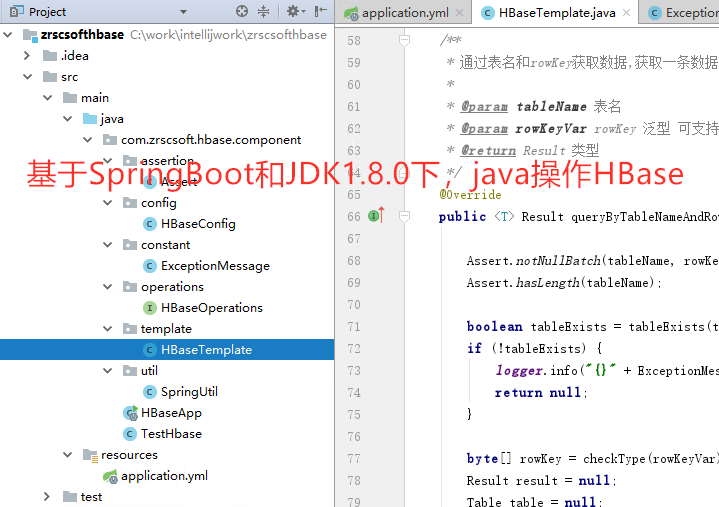The image size is (719, 507).
Task: Click the implements-method gutter icon at line 66
Action: 376,215
